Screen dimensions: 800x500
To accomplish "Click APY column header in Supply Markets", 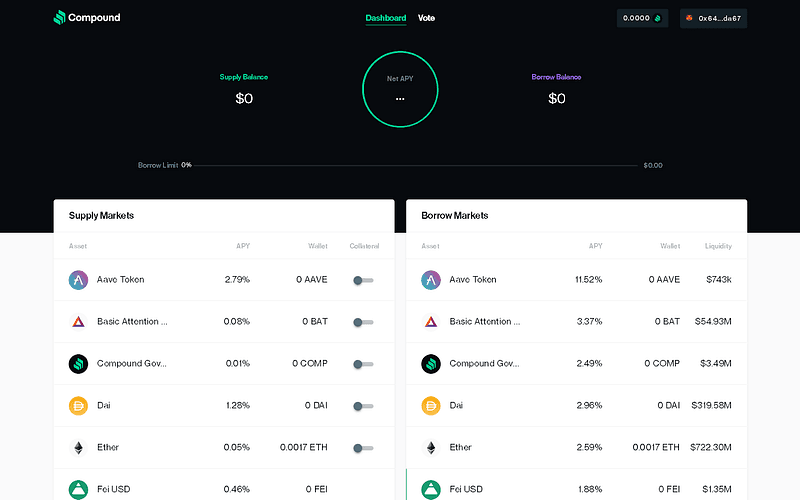I will point(243,246).
